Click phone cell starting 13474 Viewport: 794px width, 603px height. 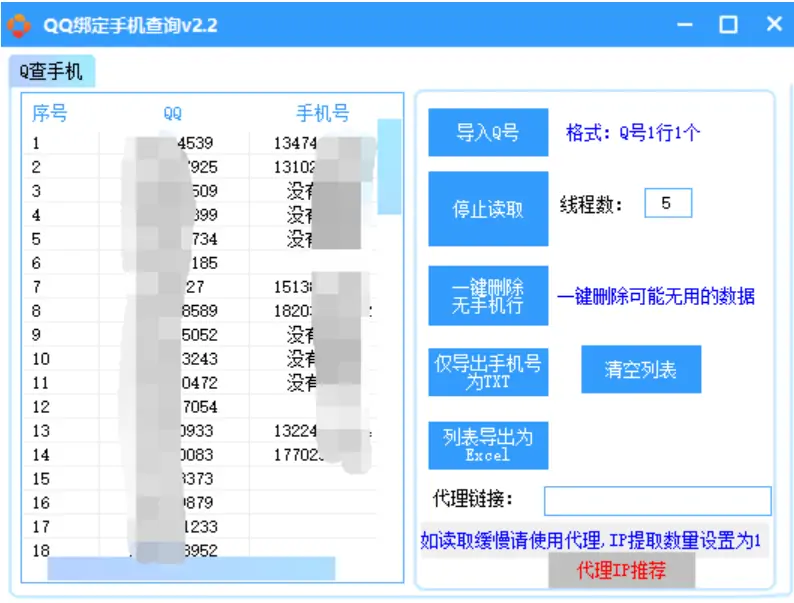pyautogui.click(x=313, y=143)
